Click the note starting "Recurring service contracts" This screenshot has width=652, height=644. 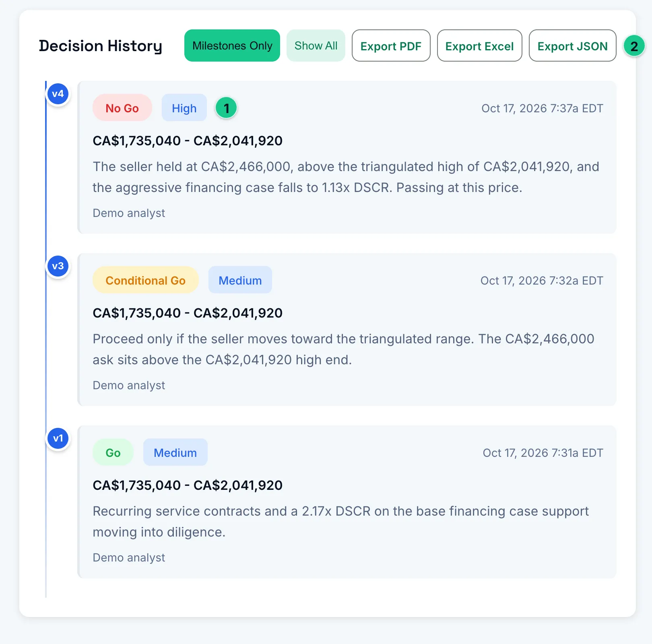[340, 522]
